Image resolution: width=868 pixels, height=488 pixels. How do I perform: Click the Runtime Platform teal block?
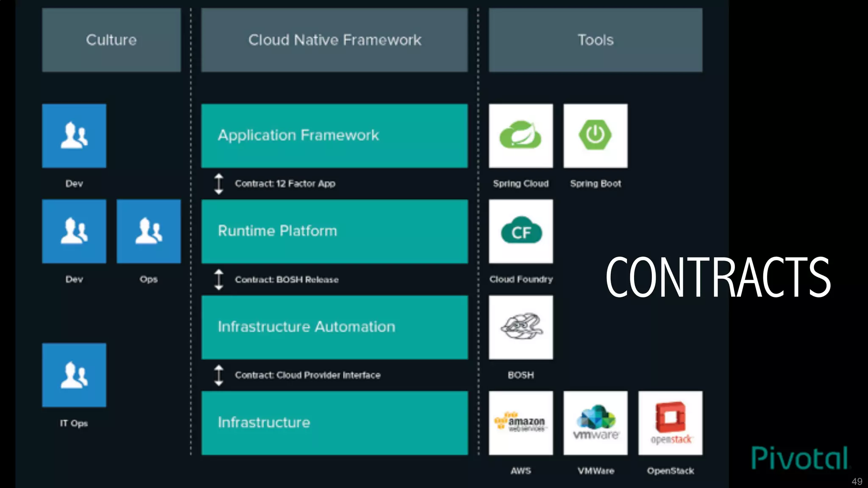pyautogui.click(x=334, y=231)
